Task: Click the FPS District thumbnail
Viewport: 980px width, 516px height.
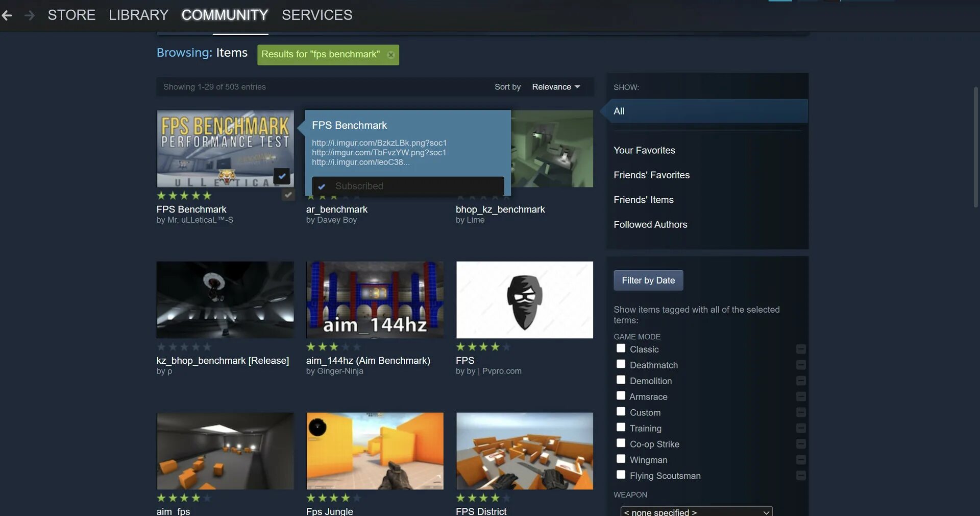Action: (x=525, y=451)
